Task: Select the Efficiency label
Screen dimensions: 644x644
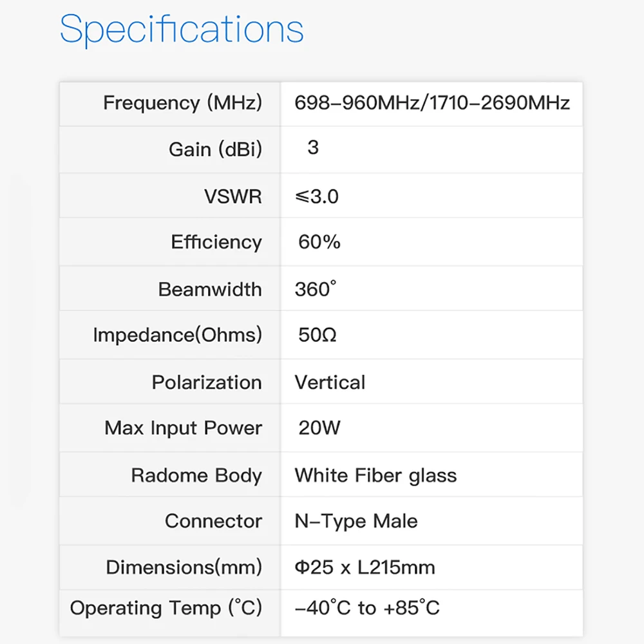Action: click(216, 242)
